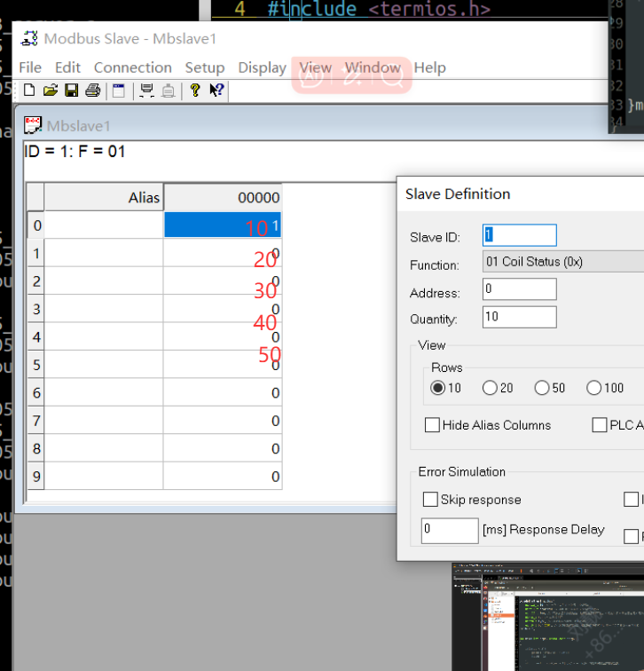
Task: Click the context Help arrow-question icon
Action: click(x=216, y=91)
